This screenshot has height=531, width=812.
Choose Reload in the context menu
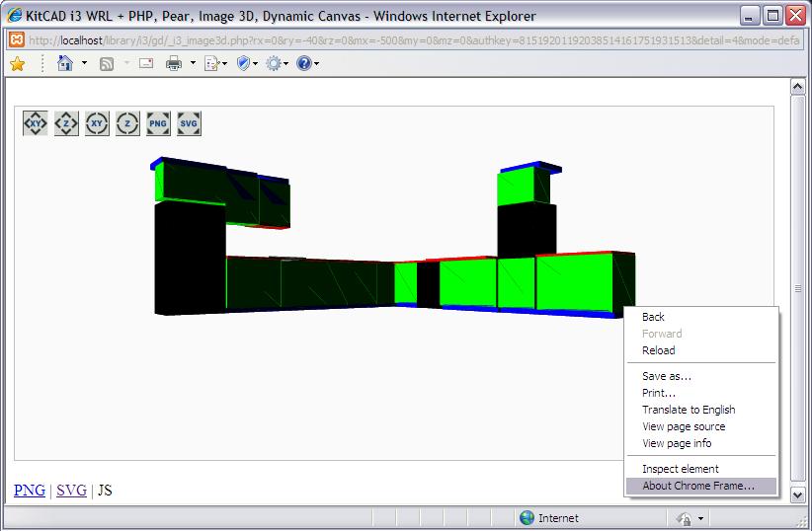point(701,350)
